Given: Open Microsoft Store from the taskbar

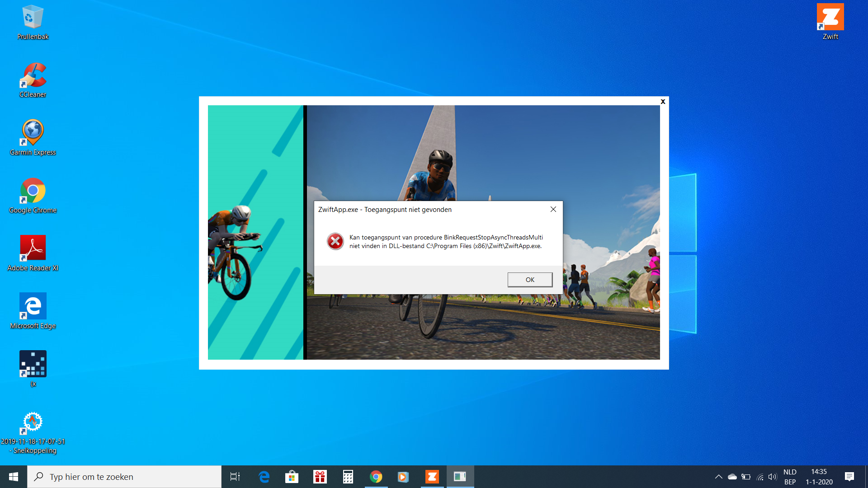Looking at the screenshot, I should [x=292, y=477].
